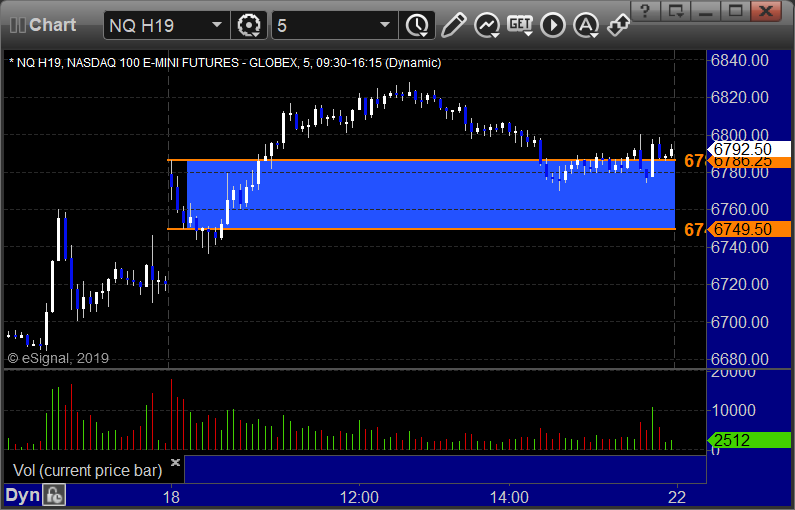Screen dimensions: 795x510
Task: Click the help question mark button
Action: 645,11
